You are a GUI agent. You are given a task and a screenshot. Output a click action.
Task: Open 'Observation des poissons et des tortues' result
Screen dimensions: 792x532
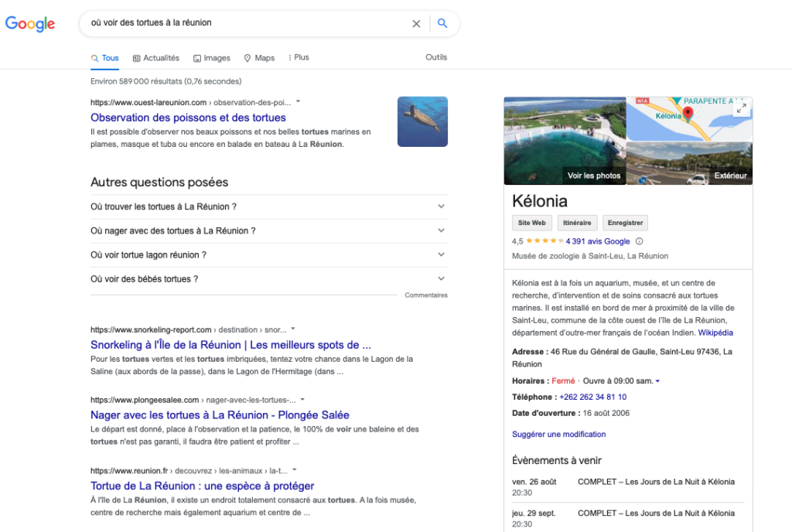(x=188, y=118)
